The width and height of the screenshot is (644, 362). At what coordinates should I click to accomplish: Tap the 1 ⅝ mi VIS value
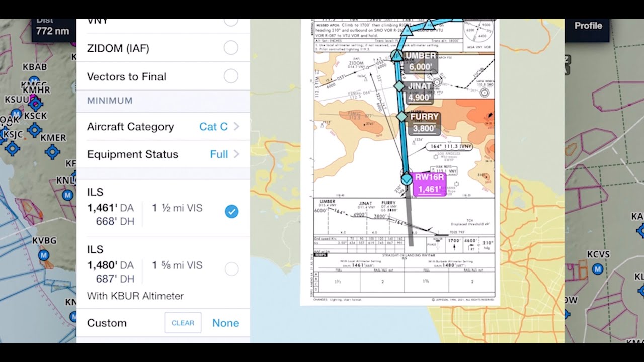click(178, 265)
